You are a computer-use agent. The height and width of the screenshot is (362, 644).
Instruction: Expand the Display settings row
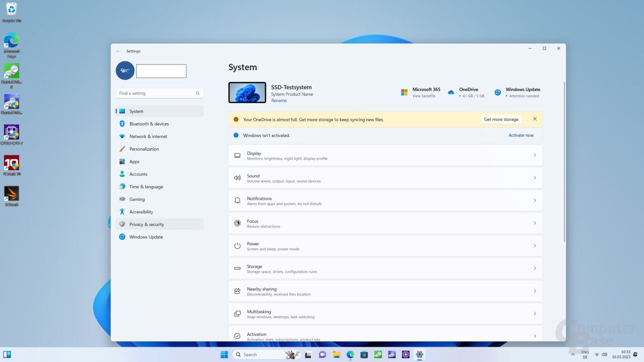tap(385, 155)
